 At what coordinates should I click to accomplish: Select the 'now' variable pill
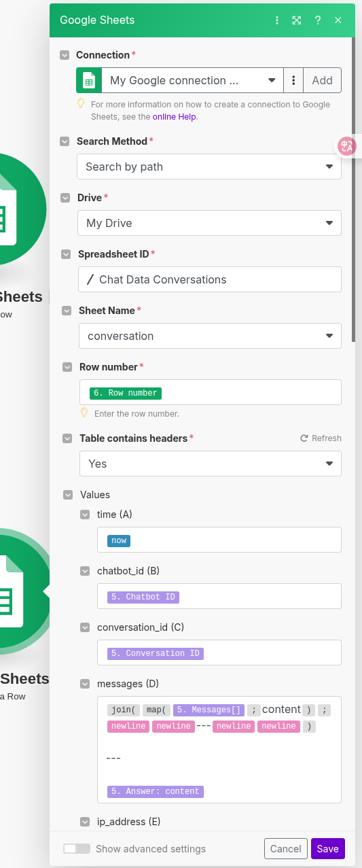coord(119,540)
